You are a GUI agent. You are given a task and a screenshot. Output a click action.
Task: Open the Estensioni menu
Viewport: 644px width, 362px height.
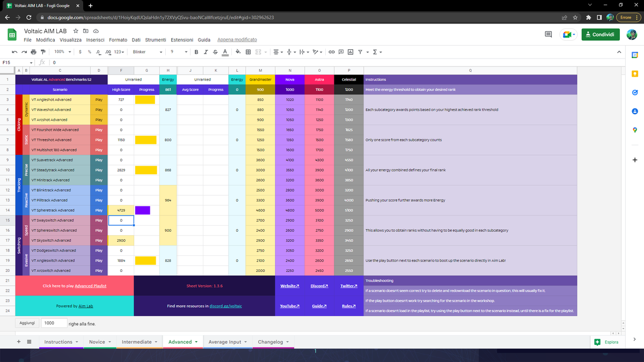[182, 40]
